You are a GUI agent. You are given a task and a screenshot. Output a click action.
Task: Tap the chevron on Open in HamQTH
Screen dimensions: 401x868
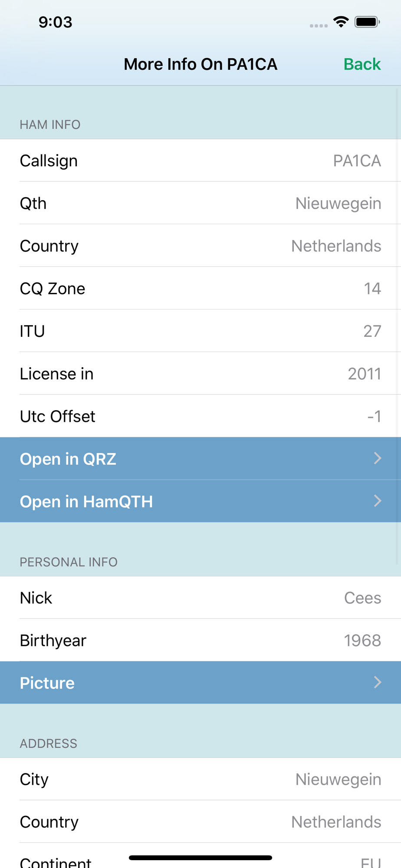(x=378, y=501)
